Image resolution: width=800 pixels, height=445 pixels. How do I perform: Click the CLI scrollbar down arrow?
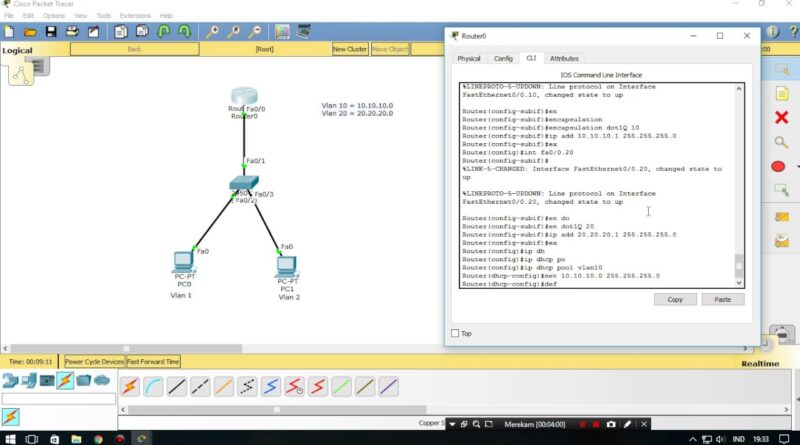(739, 283)
